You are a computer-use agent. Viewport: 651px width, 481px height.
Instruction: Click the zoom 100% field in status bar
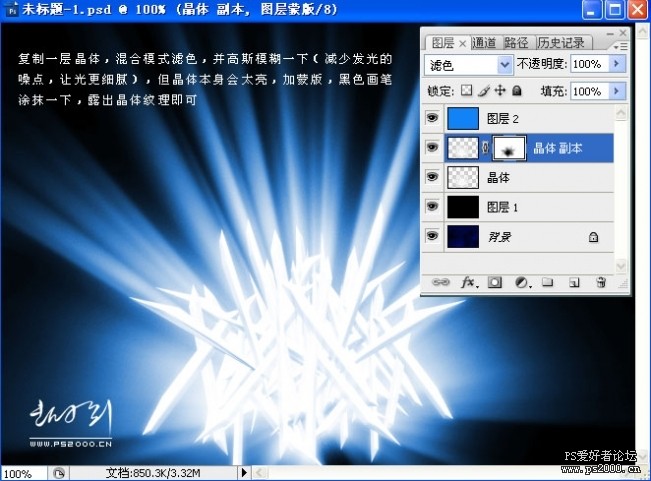(x=23, y=474)
